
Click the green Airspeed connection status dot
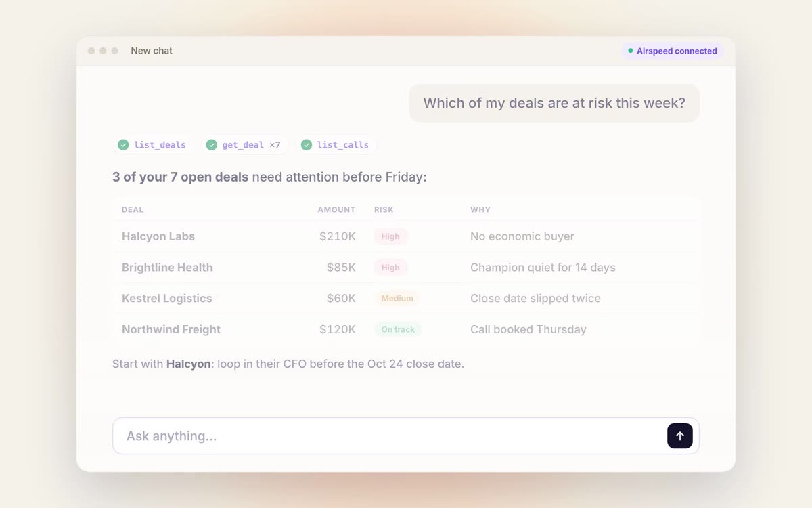[631, 51]
